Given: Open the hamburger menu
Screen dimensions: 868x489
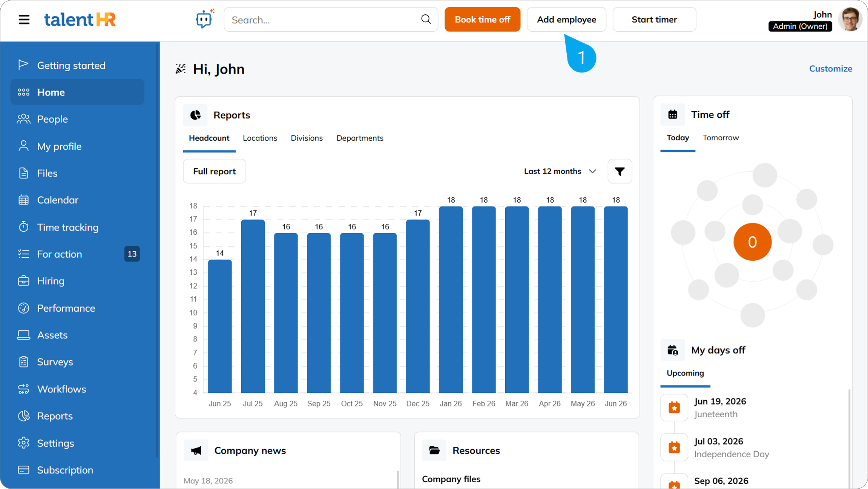Looking at the screenshot, I should tap(24, 20).
